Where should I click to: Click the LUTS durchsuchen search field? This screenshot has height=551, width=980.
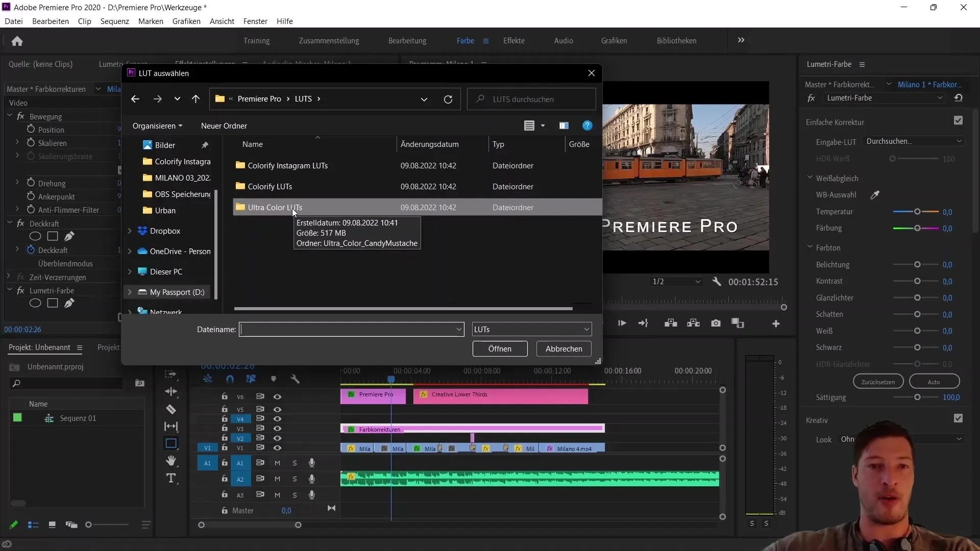[x=531, y=99]
